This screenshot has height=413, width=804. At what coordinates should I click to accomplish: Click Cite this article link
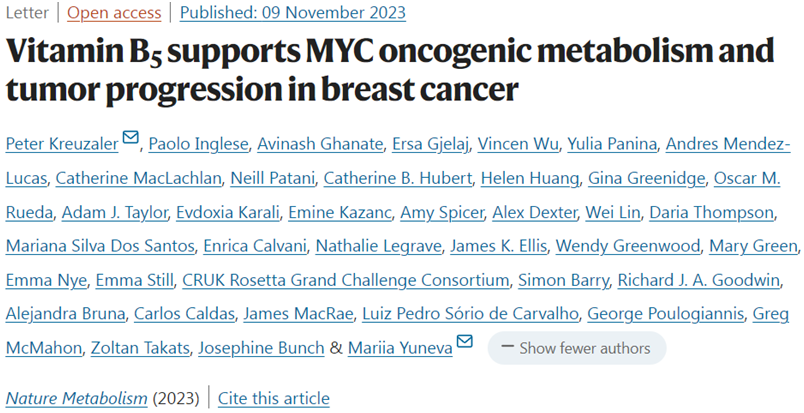point(273,398)
